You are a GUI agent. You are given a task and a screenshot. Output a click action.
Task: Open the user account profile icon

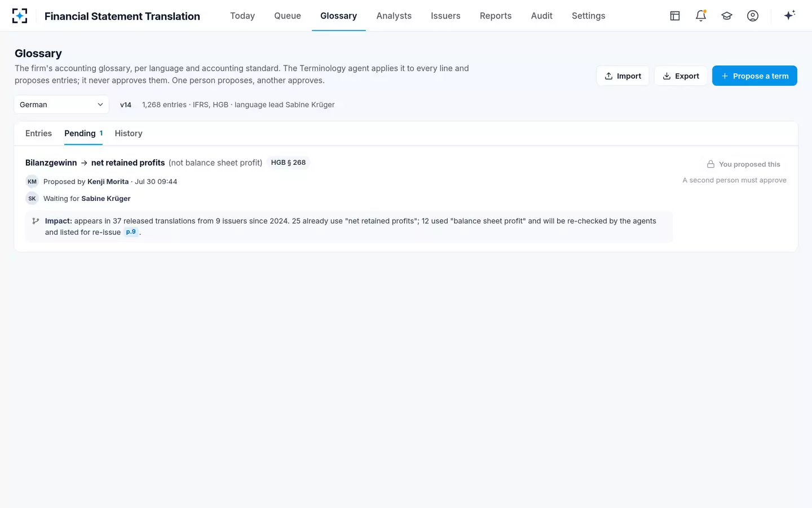pyautogui.click(x=753, y=16)
